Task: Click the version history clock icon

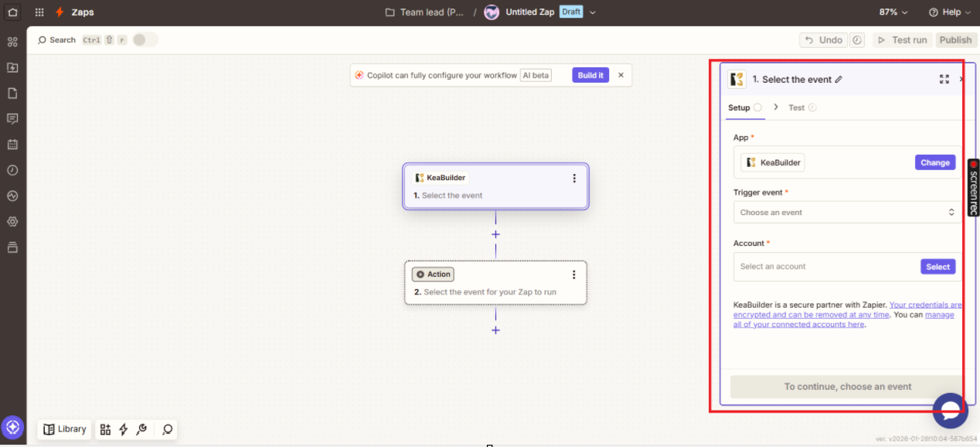Action: pos(856,40)
